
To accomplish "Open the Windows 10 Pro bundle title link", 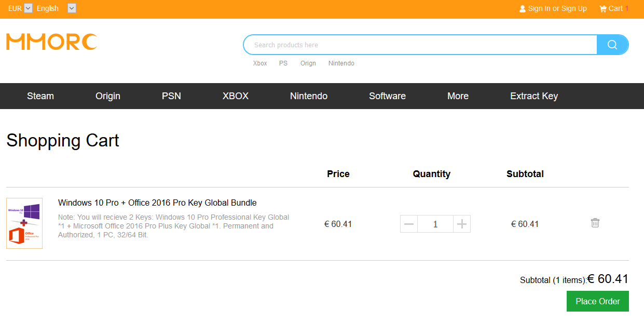I will 157,203.
